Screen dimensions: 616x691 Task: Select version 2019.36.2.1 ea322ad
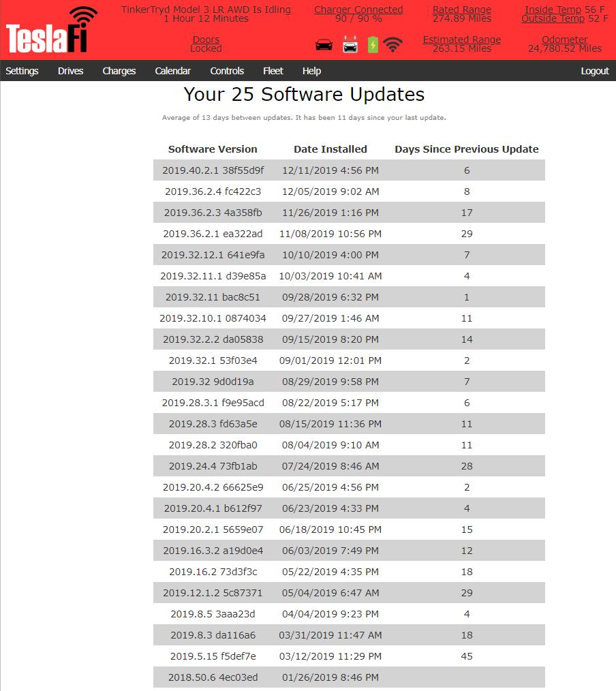tap(213, 234)
